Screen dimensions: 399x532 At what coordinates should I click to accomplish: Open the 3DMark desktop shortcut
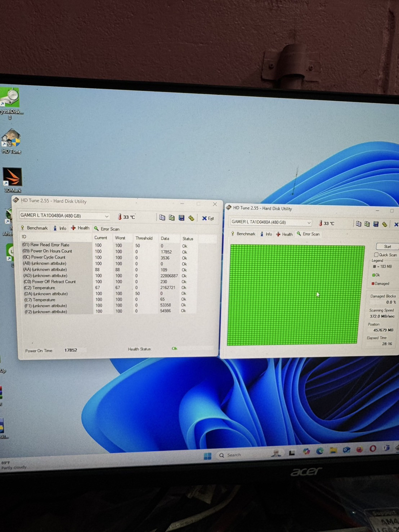[x=13, y=180]
